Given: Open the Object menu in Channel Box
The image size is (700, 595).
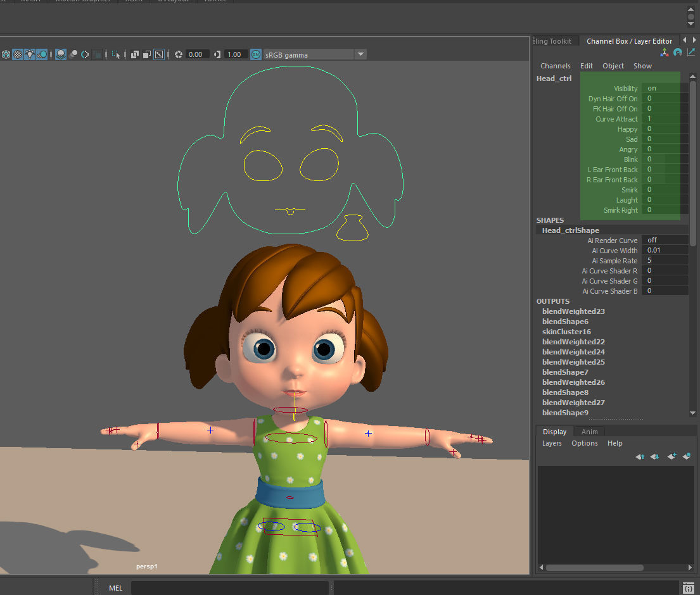Looking at the screenshot, I should 613,66.
